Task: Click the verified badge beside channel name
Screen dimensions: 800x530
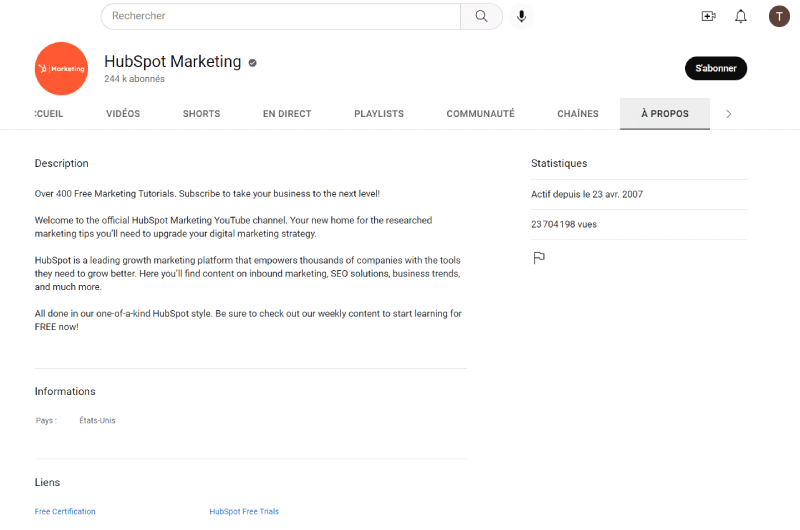Action: [x=252, y=63]
